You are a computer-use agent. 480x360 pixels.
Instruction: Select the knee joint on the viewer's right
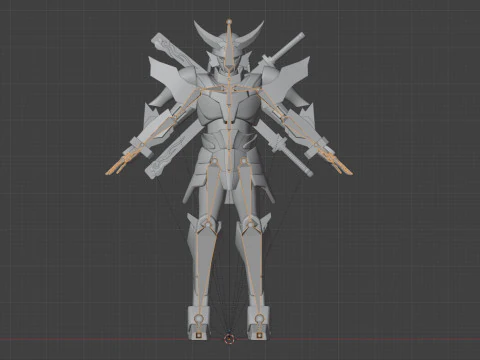249,225
